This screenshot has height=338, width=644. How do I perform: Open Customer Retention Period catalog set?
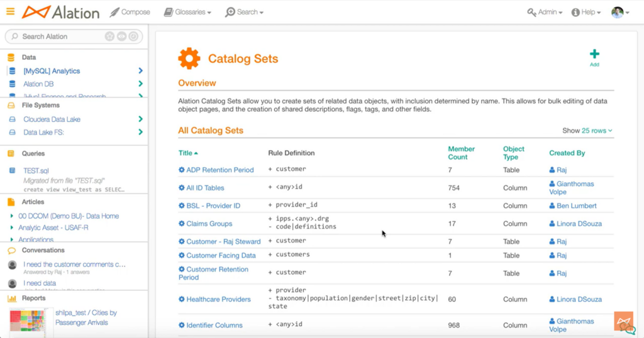pos(214,273)
